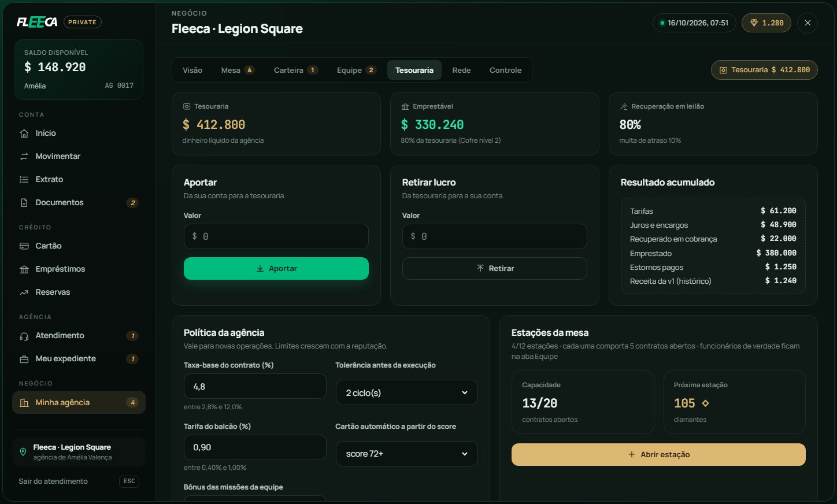This screenshot has width=837, height=504.
Task: Click the Meu expediente briefcase icon
Action: pyautogui.click(x=24, y=359)
